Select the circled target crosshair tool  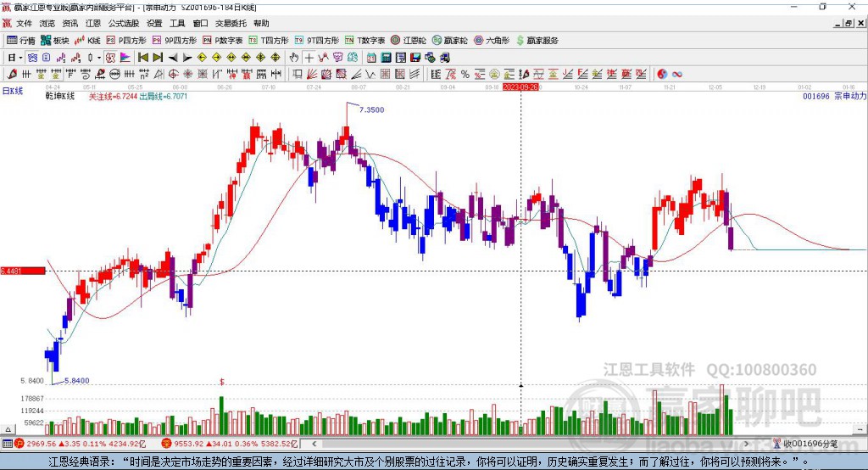click(173, 74)
